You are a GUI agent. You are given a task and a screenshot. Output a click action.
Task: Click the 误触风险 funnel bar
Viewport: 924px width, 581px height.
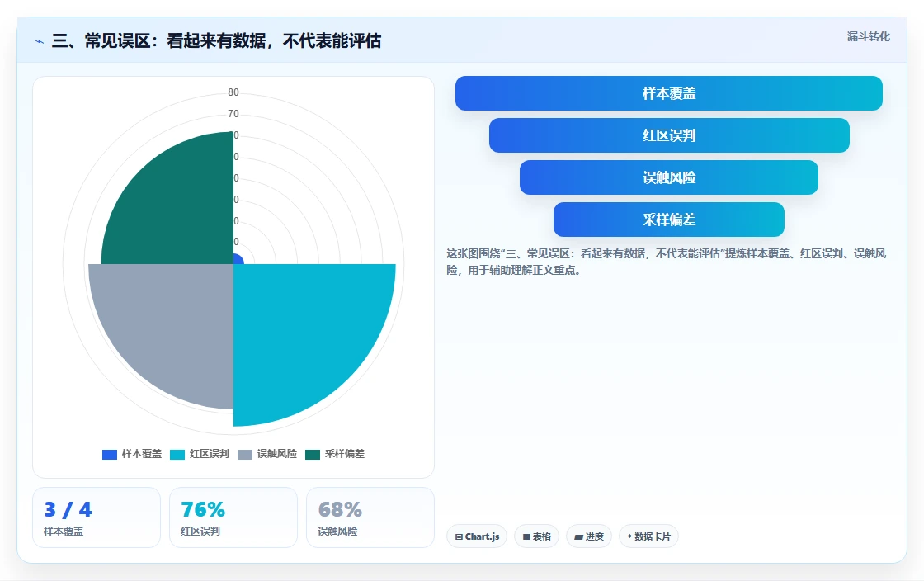(x=669, y=177)
